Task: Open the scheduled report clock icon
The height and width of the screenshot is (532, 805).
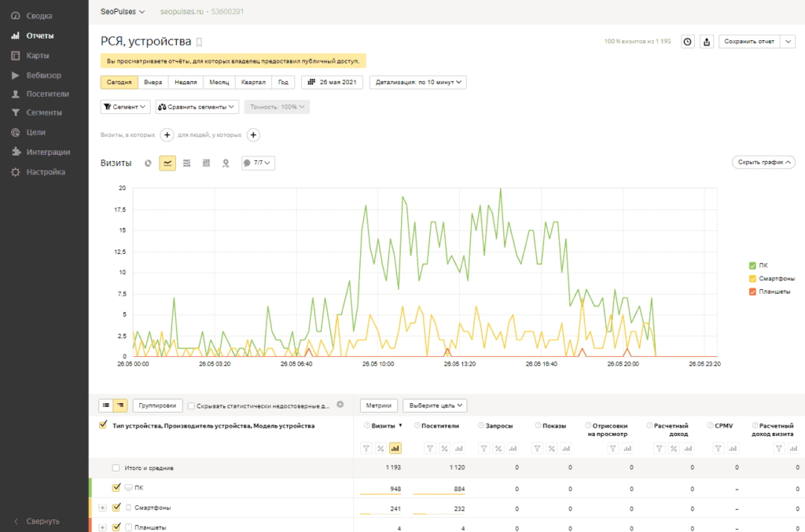Action: coord(687,42)
